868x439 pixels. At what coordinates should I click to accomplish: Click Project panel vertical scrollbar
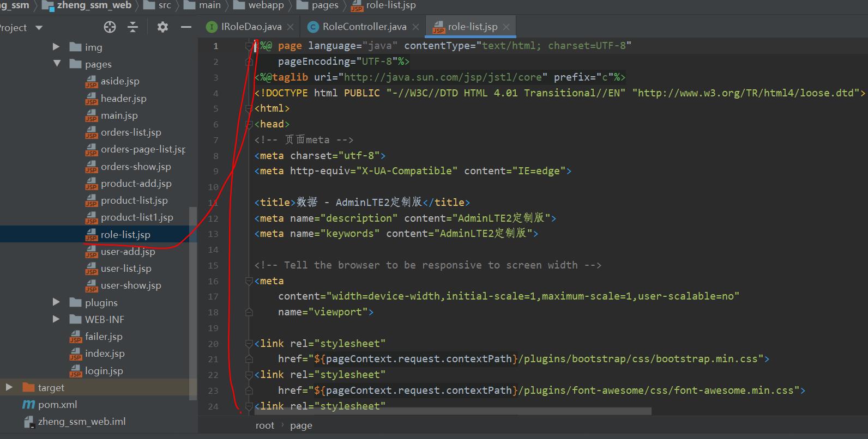point(192,303)
